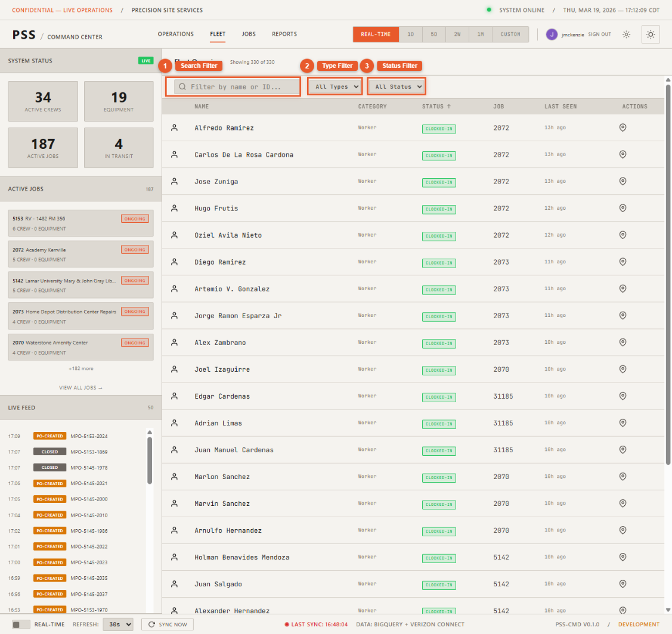
Task: Open the All Types dropdown
Action: (335, 86)
